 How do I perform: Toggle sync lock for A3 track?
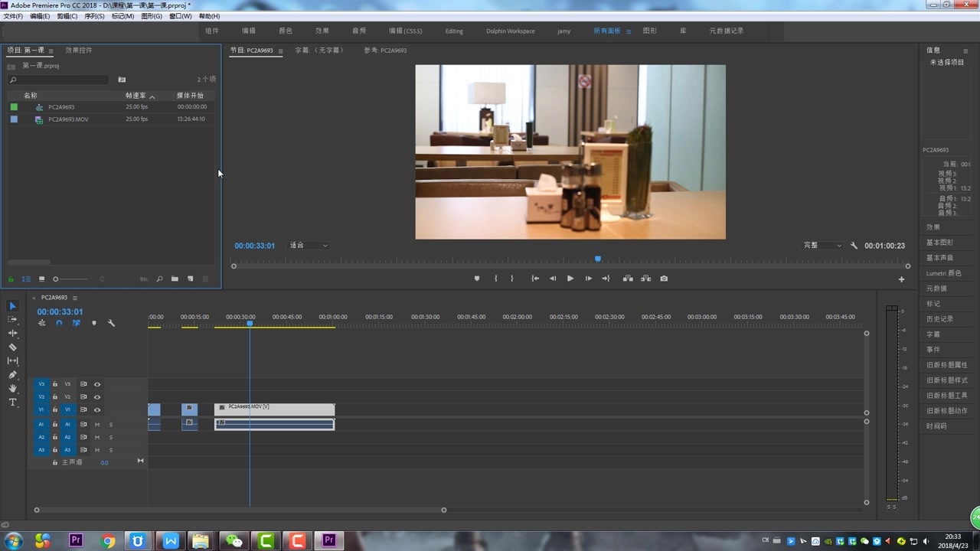(x=83, y=450)
